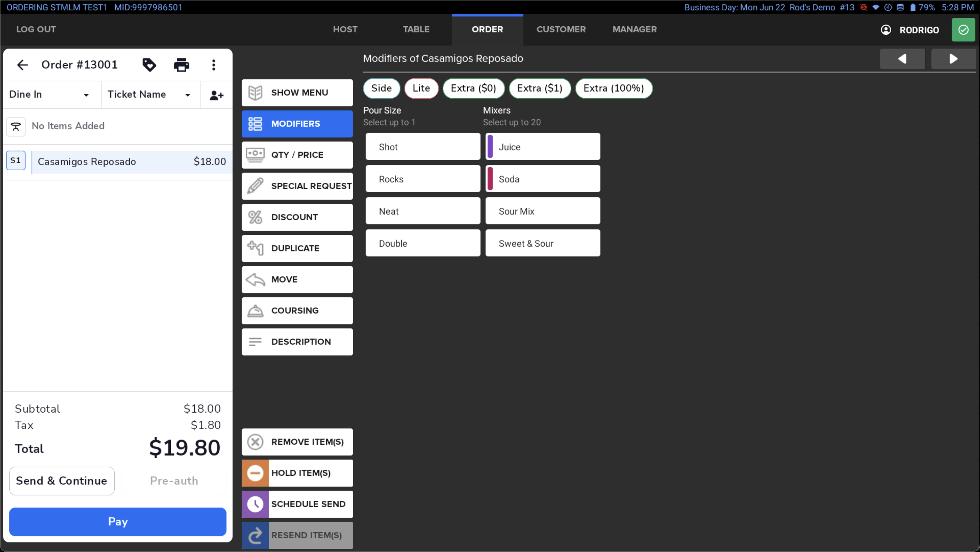This screenshot has width=980, height=552.
Task: Click the table icon beside No Items Added
Action: coord(16,126)
